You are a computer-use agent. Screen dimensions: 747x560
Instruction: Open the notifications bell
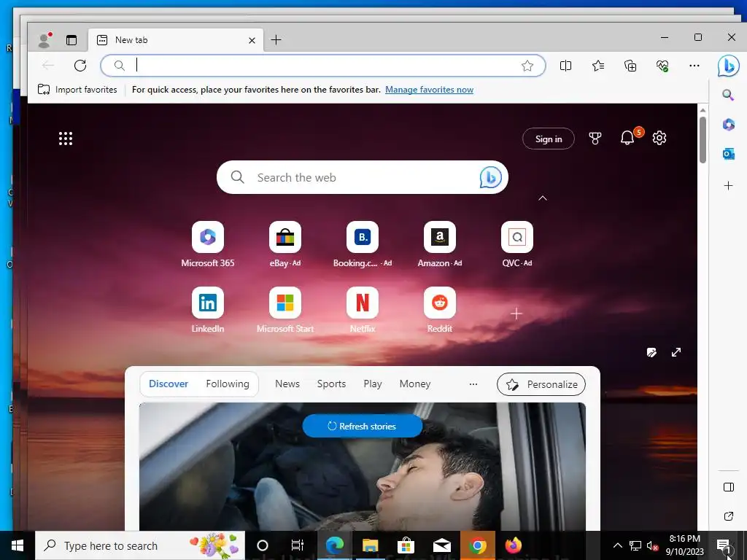tap(627, 138)
